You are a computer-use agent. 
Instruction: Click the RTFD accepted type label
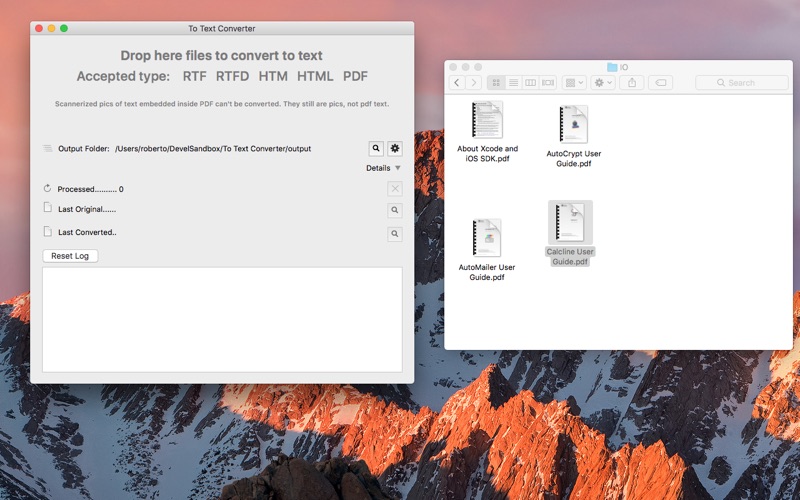tap(232, 76)
